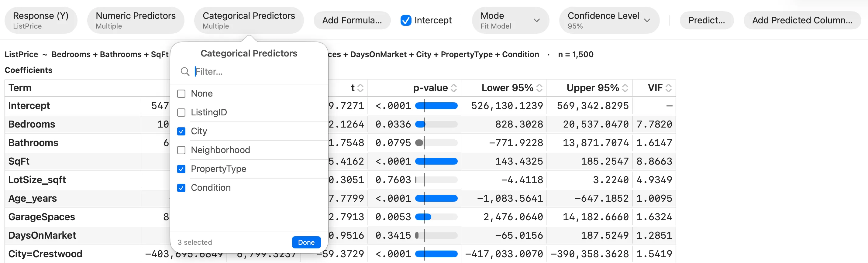Click the Predict button

(706, 21)
